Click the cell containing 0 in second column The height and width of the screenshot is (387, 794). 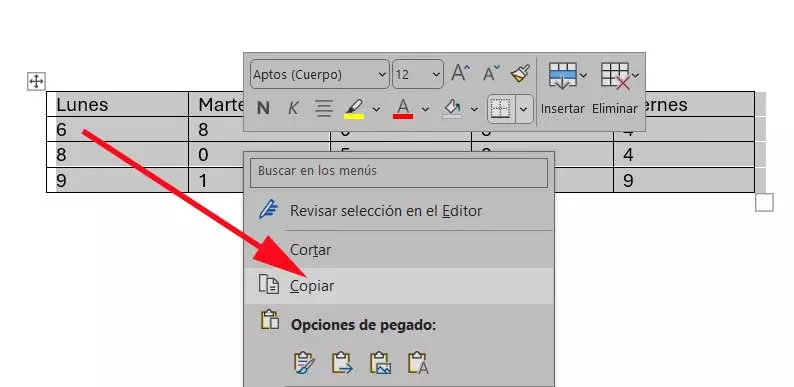click(216, 154)
